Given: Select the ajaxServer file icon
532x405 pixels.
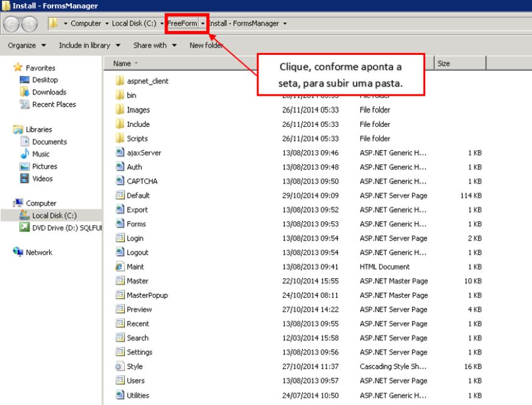Looking at the screenshot, I should (x=120, y=152).
